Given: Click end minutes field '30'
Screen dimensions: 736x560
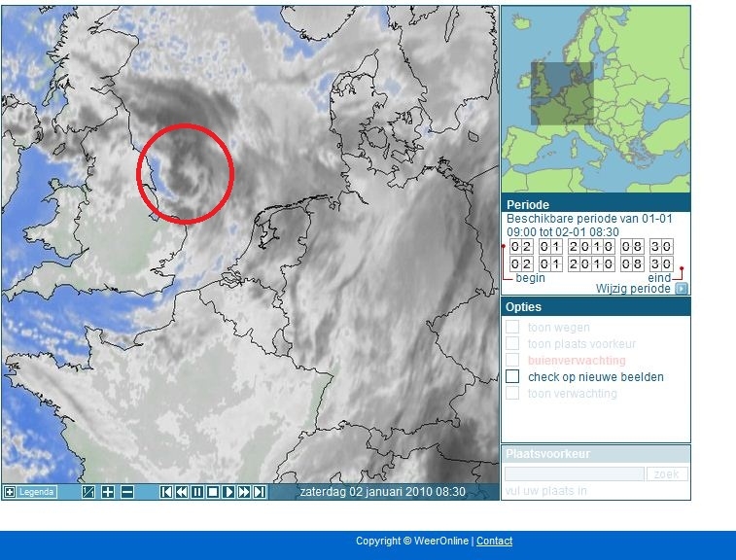Looking at the screenshot, I should (x=661, y=263).
